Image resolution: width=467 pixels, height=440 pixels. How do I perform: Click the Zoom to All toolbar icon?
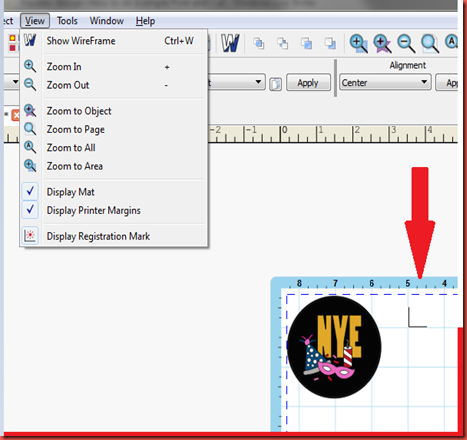click(452, 43)
